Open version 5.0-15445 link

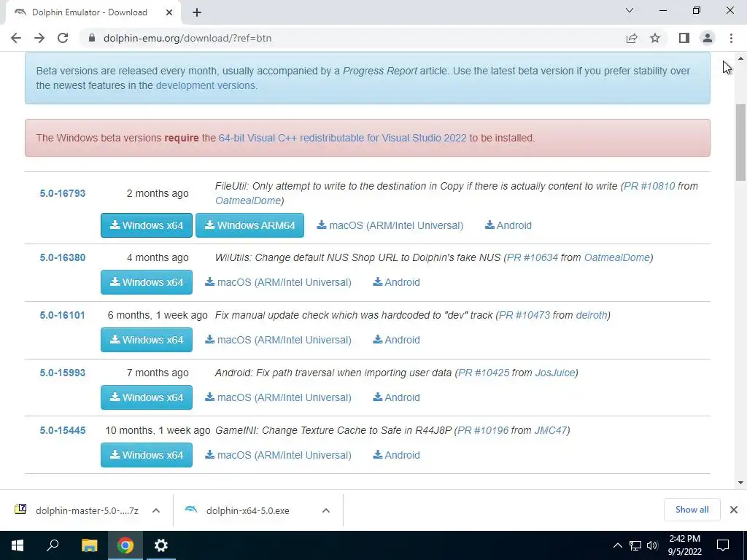click(x=63, y=430)
